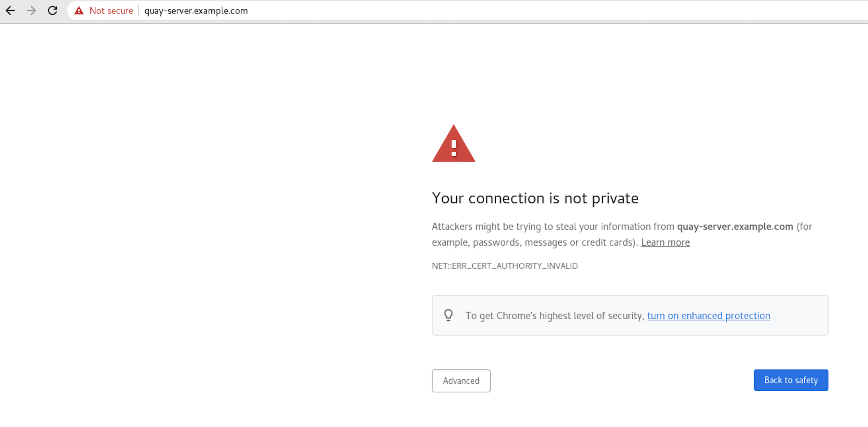Click the blue "Back to safety" button
The height and width of the screenshot is (427, 868).
(791, 380)
